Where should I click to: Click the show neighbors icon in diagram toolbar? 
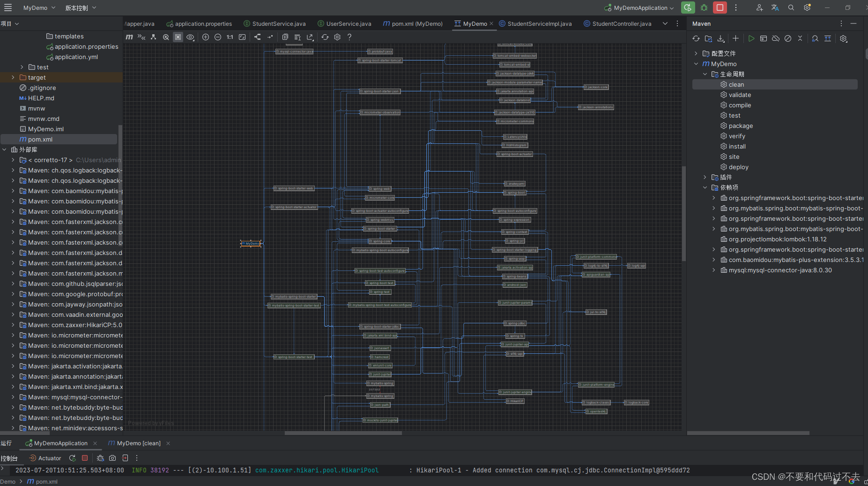point(153,37)
